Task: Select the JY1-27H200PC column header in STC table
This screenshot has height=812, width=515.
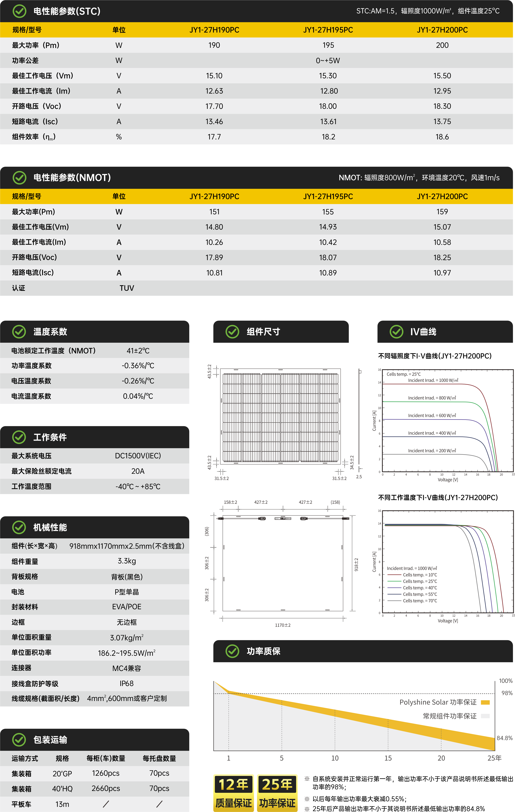Action: point(442,30)
